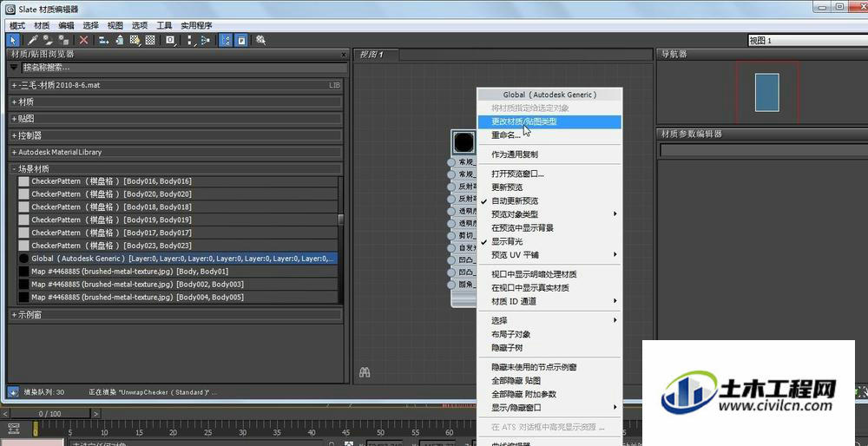
Task: Open the 模式 menu
Action: coord(17,25)
